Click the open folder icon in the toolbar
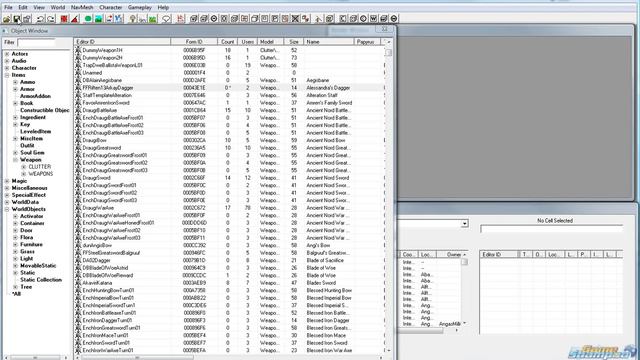Image resolution: width=640 pixels, height=360 pixels. 7,19
